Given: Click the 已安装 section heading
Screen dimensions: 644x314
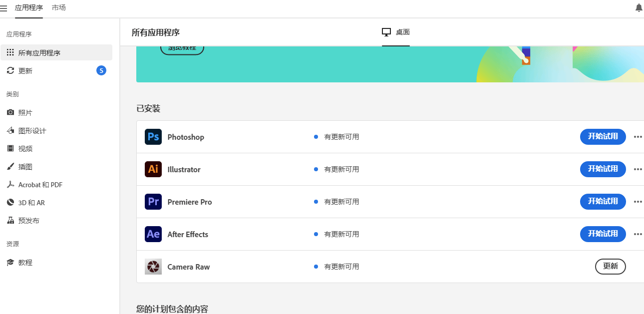Looking at the screenshot, I should tap(148, 108).
